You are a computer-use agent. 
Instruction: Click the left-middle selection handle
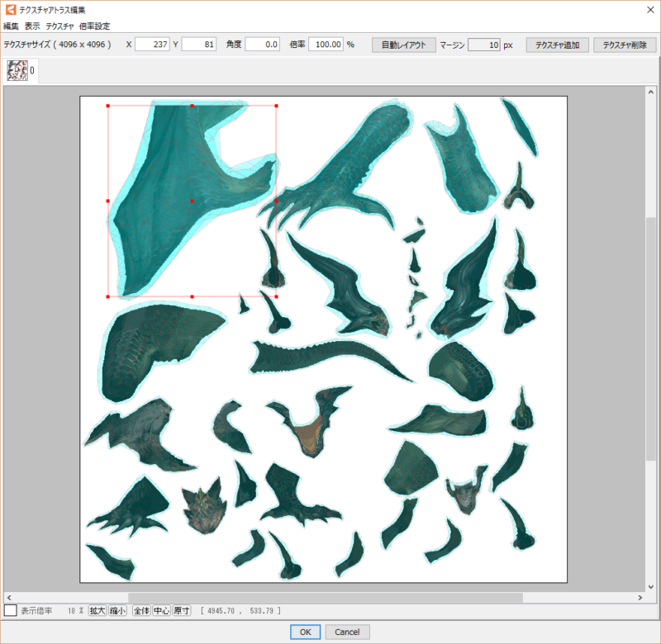pyautogui.click(x=108, y=201)
